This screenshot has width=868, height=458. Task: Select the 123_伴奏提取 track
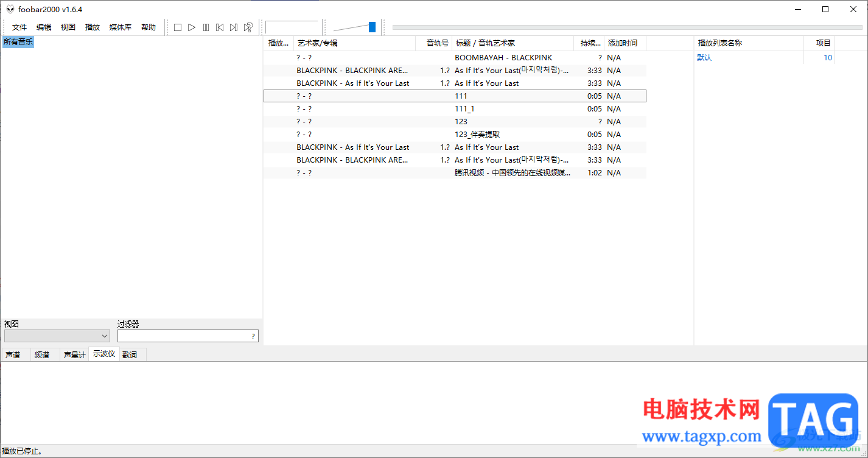pyautogui.click(x=455, y=135)
